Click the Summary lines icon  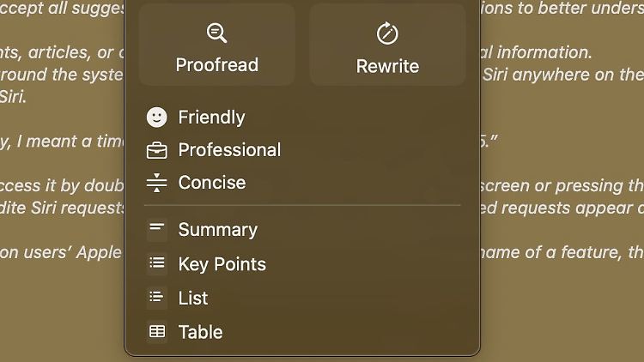157,230
